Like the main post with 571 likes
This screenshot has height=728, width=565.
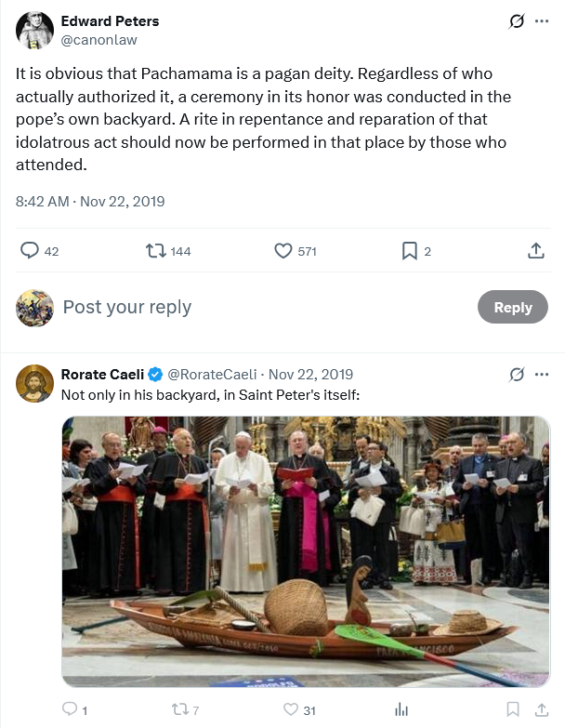283,251
